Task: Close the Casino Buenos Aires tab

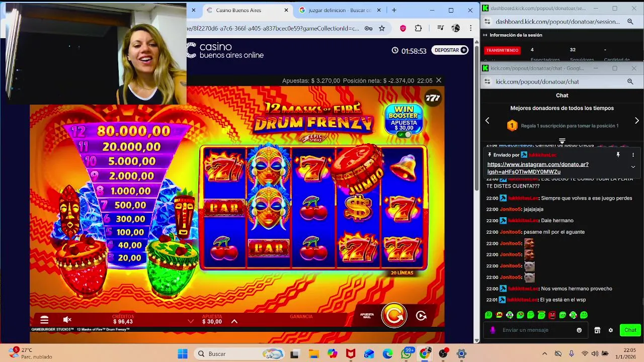Action: coord(286,10)
